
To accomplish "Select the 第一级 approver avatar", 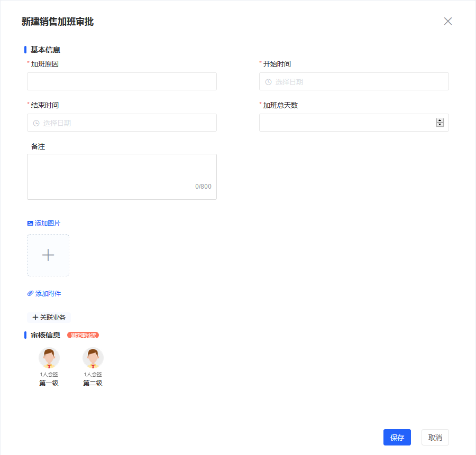I will (x=49, y=358).
